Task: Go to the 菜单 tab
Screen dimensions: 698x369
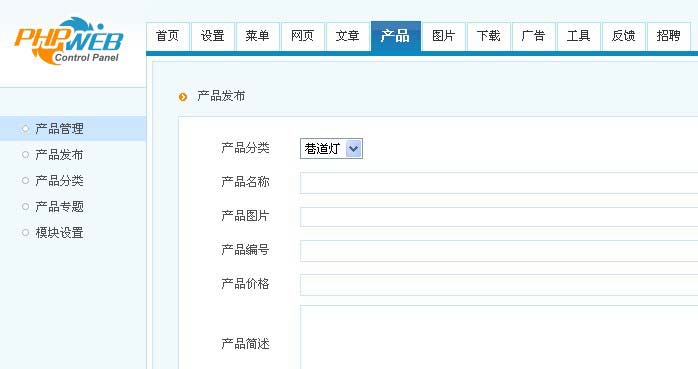Action: click(258, 36)
